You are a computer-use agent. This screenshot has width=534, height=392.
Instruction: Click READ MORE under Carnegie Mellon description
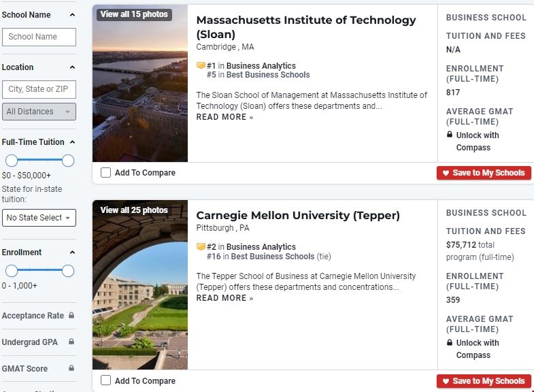(224, 298)
